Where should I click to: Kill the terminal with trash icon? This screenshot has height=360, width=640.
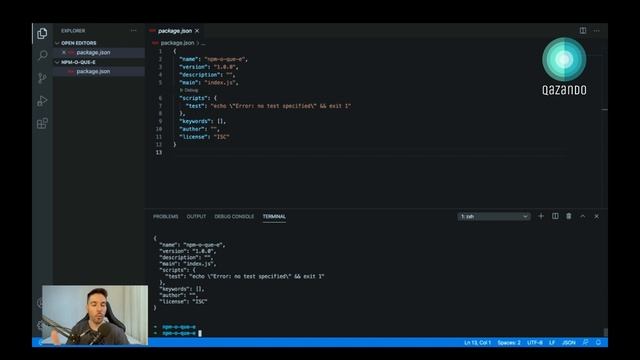coord(569,216)
